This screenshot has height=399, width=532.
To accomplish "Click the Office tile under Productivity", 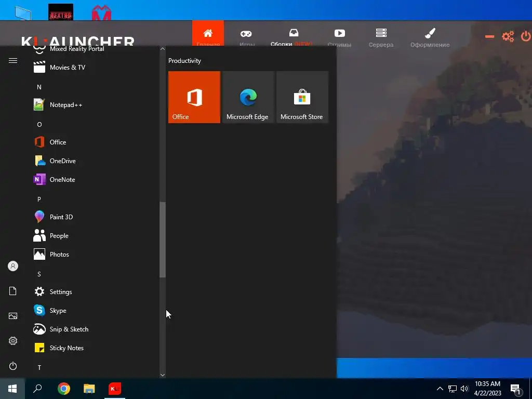I will point(194,97).
